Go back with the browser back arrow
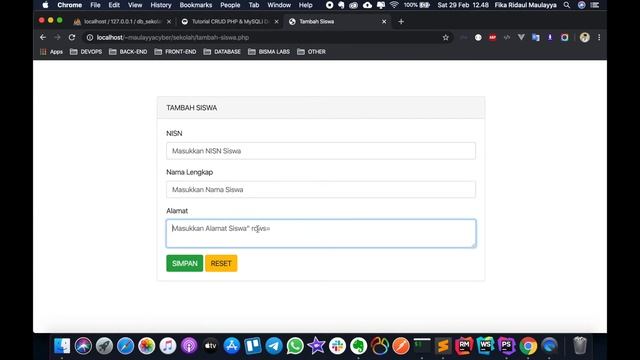The height and width of the screenshot is (360, 640). 43,37
